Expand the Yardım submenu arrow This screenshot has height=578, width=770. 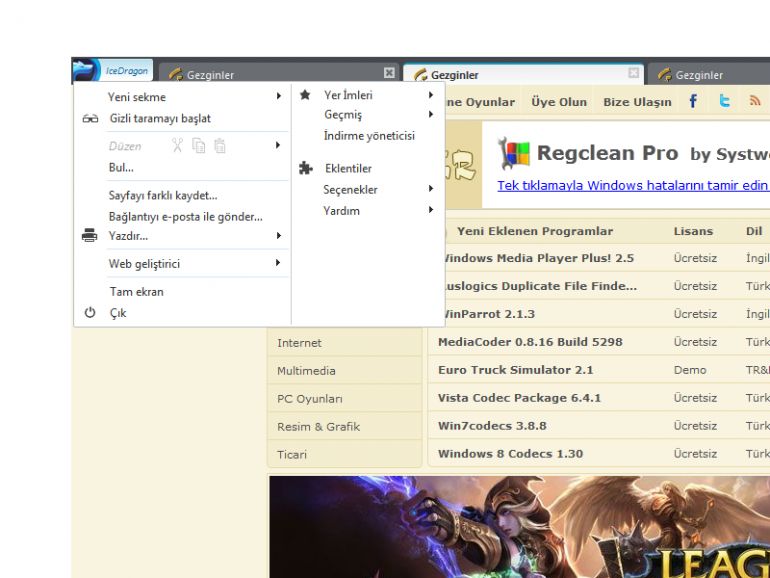tap(431, 210)
